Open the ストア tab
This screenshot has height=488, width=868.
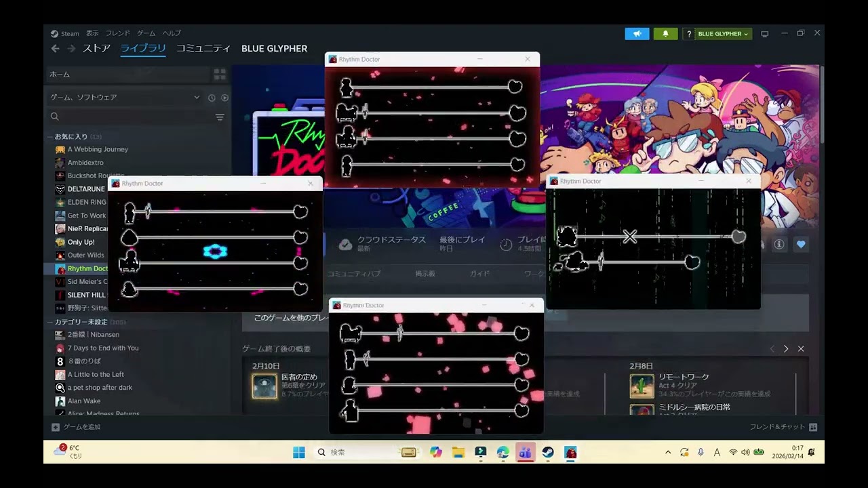point(96,49)
